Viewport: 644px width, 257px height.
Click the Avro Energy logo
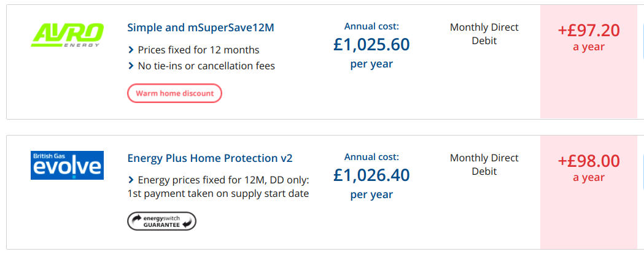click(68, 36)
